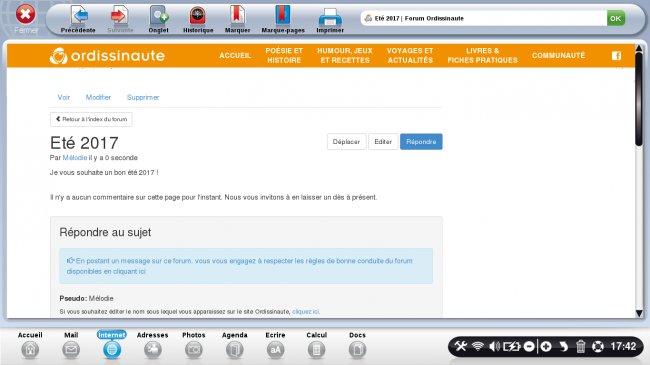This screenshot has height=365, width=650.
Task: Open the tools settings tray icon
Action: point(460,346)
